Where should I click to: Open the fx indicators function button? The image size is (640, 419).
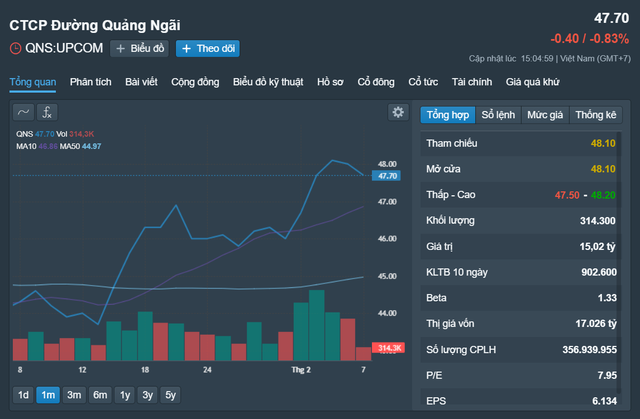point(47,112)
